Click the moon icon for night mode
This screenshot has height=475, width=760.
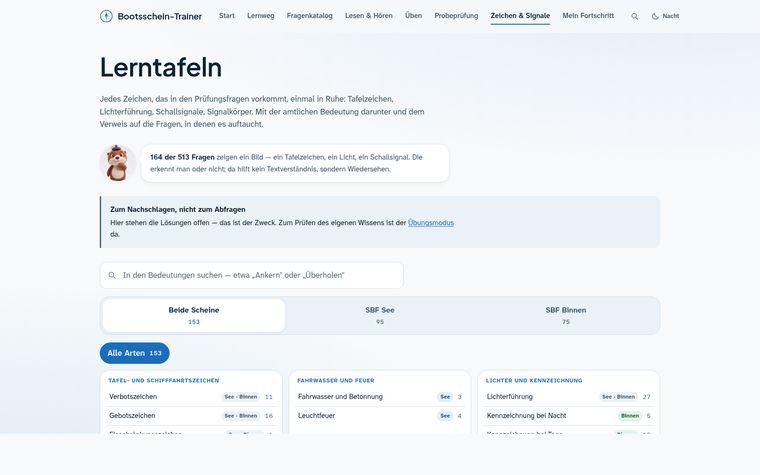(x=655, y=16)
